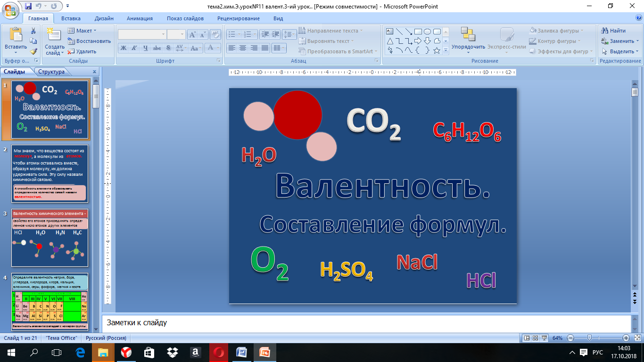
Task: Click Восстановить to reset the slide
Action: (x=89, y=41)
